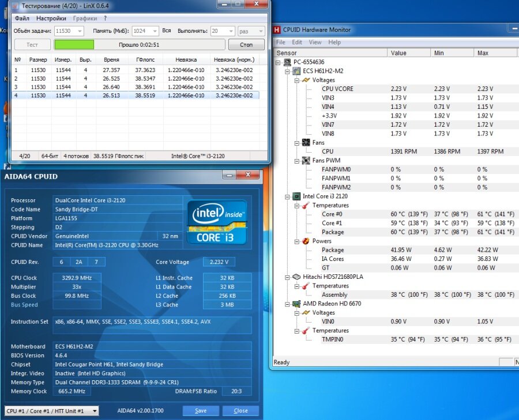Viewport: 519px width, 420px height.
Task: Click the Hitachi HDS721680PLA drive icon
Action: tap(296, 277)
